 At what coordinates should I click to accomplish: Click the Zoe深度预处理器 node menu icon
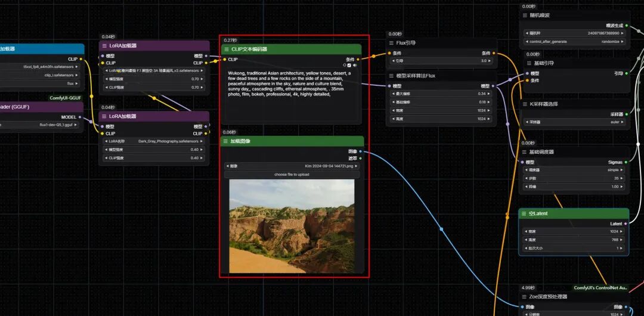click(x=525, y=297)
